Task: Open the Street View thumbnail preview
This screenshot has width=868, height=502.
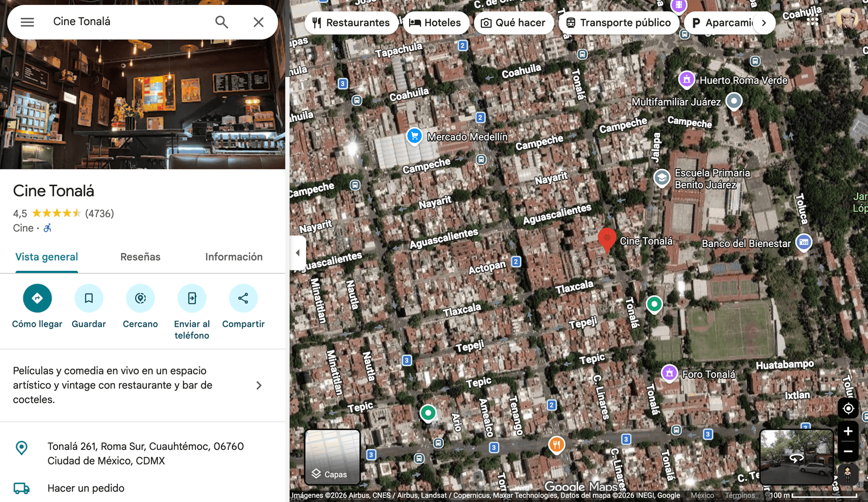Action: [796, 457]
